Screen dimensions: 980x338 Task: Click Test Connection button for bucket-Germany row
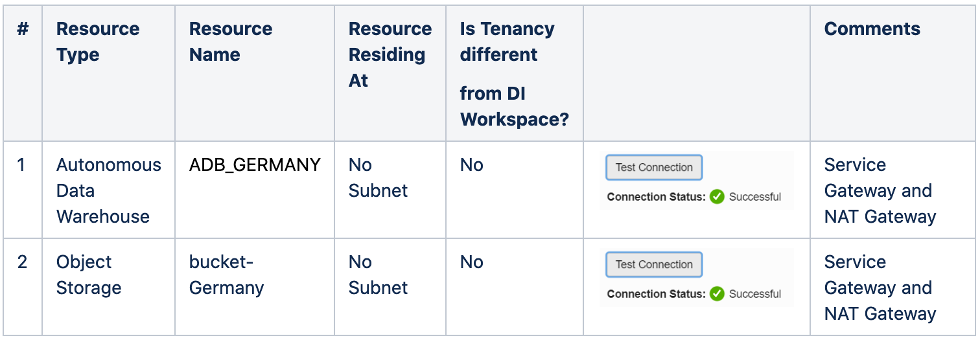654,264
